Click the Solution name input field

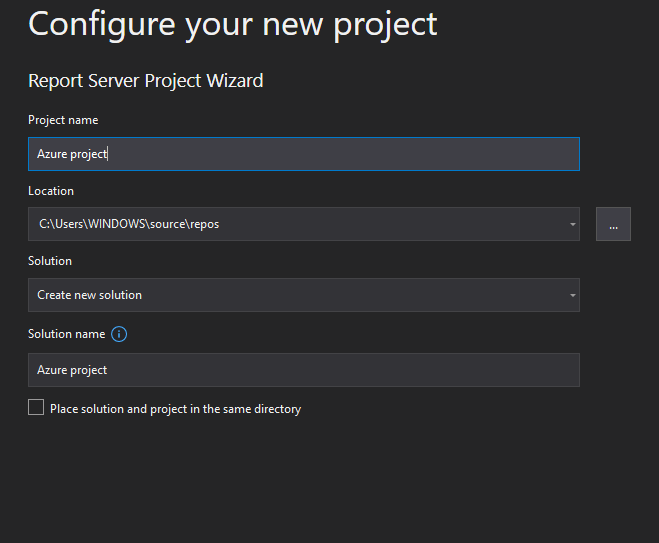[x=303, y=370]
